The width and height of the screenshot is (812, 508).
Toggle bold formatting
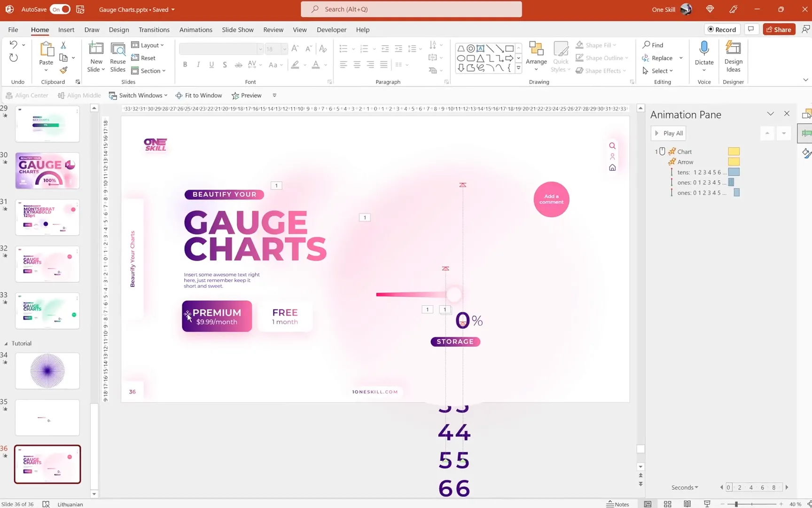(185, 64)
